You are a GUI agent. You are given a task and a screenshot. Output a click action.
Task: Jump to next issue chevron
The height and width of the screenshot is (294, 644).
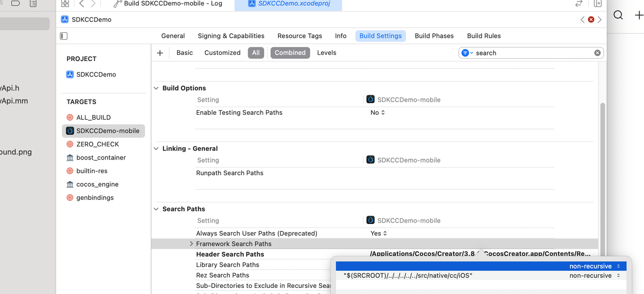600,20
